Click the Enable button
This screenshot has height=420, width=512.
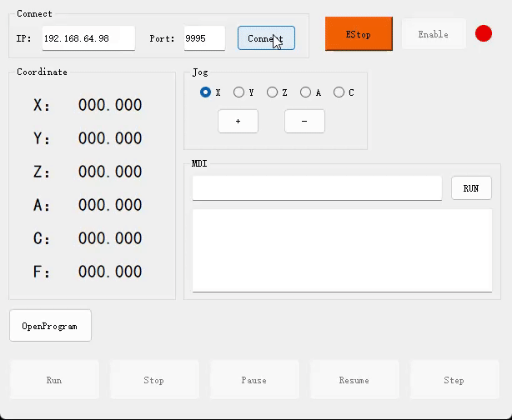pos(433,35)
